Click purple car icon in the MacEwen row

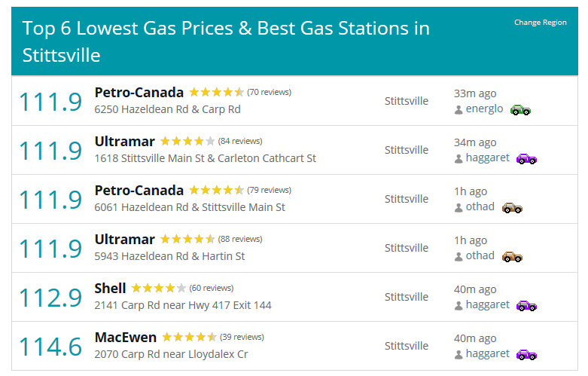coord(526,355)
